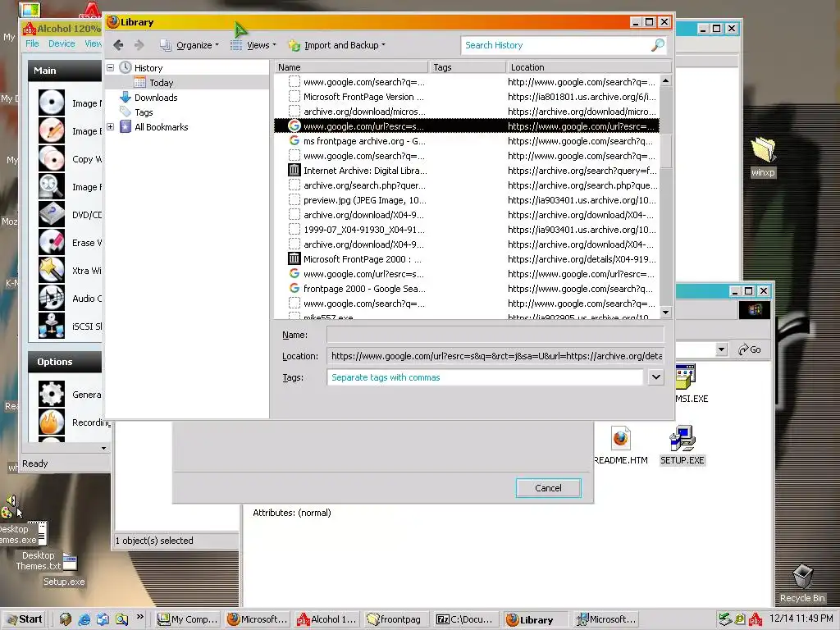This screenshot has width=840, height=630.
Task: Select All Bookmarks in sidebar
Action: coord(162,127)
